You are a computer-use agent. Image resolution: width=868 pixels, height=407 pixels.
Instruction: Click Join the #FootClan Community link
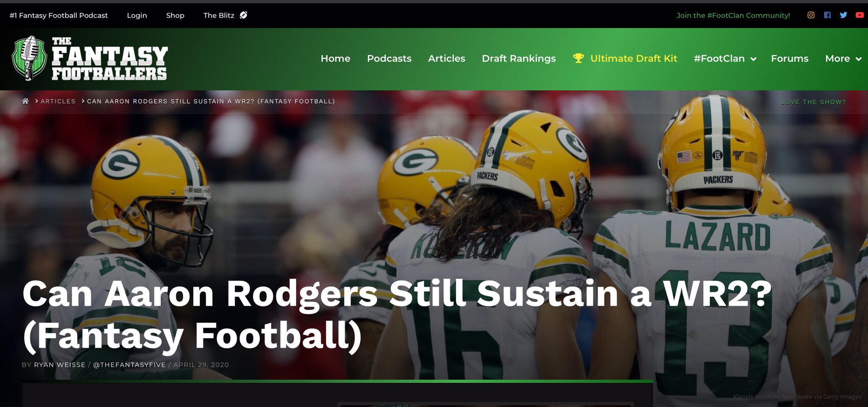pyautogui.click(x=733, y=15)
